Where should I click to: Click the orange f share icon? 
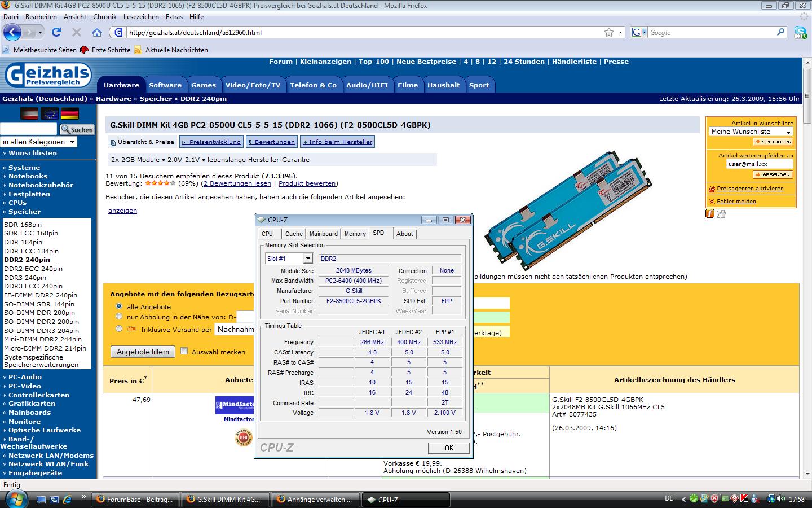tap(710, 213)
